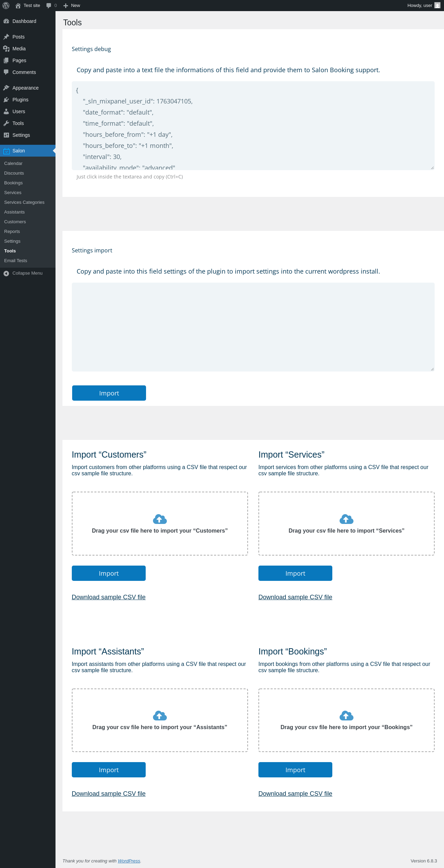Click the Customers cloud upload icon
This screenshot has height=868, width=444.
tap(160, 519)
